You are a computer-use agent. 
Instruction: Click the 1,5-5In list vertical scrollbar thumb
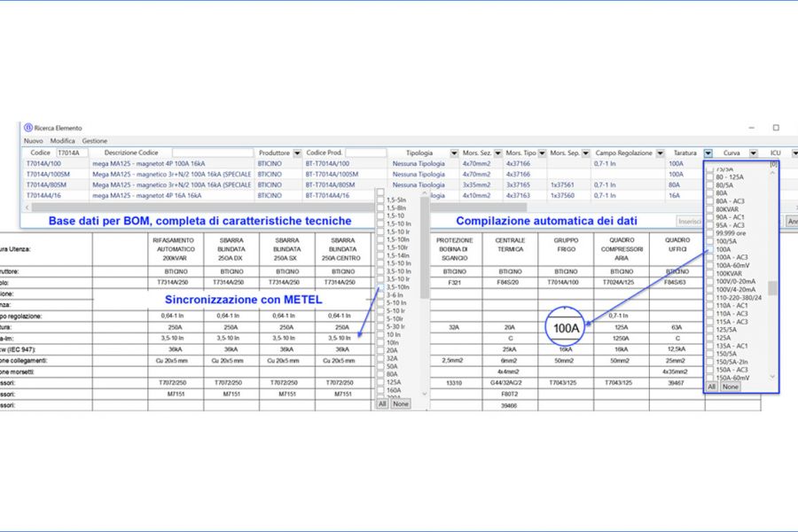tap(425, 248)
